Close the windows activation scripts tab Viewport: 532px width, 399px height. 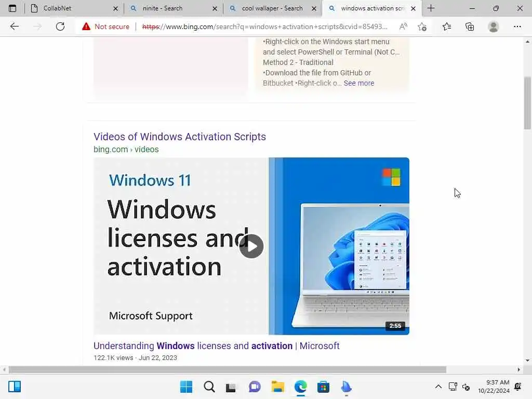[413, 8]
